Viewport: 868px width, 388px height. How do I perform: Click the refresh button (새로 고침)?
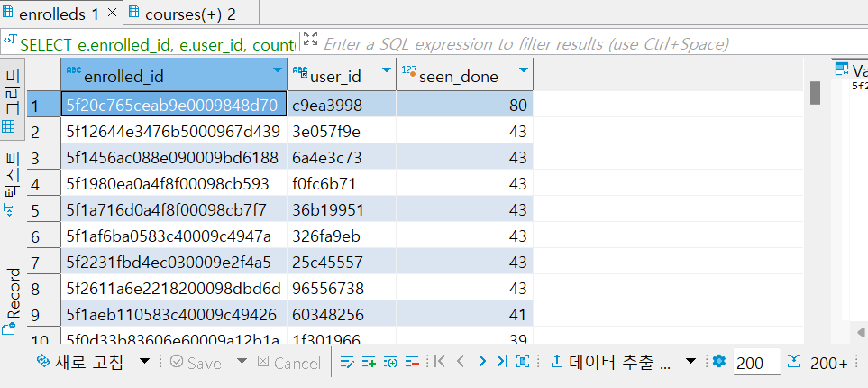point(79,362)
